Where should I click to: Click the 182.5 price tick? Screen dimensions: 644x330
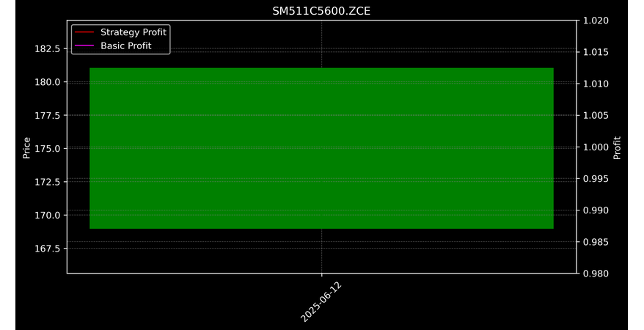pyautogui.click(x=47, y=49)
